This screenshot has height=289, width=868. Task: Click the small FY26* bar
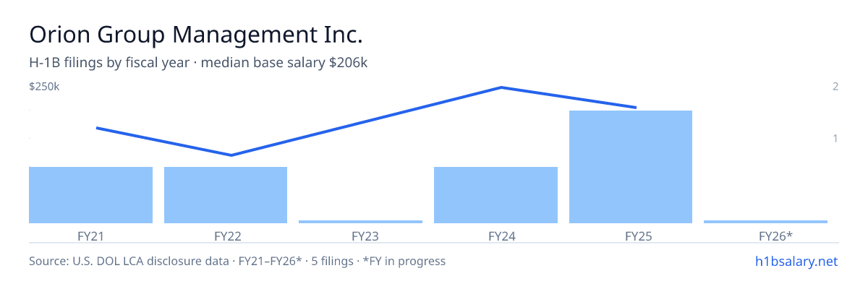[x=765, y=222]
